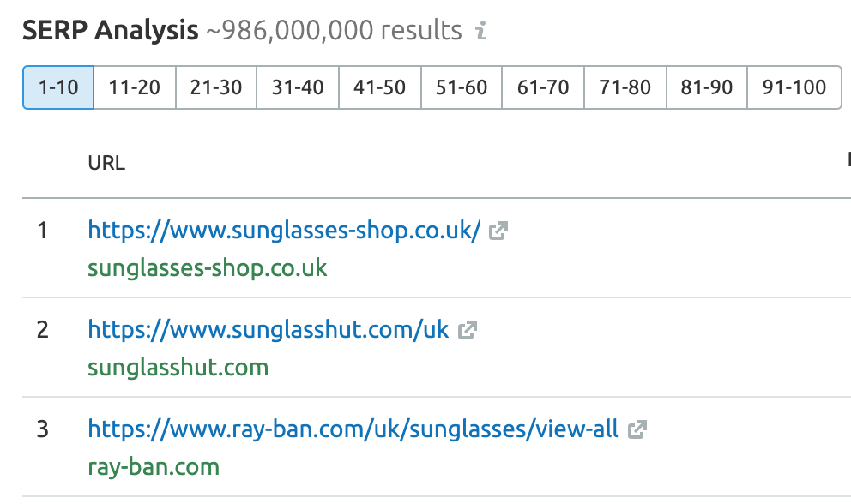Open the 71-80 results tab
This screenshot has width=851, height=504.
[625, 87]
